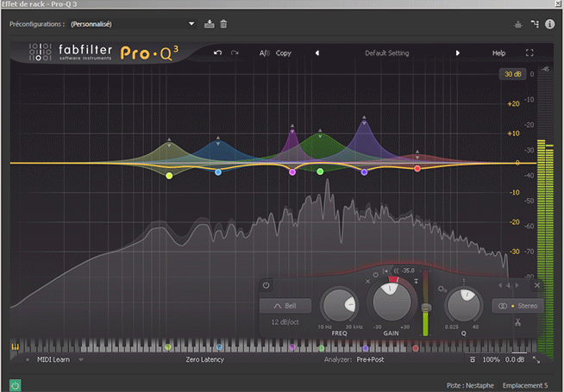Select the green EQ band node
Image resolution: width=564 pixels, height=392 pixels.
pyautogui.click(x=320, y=171)
